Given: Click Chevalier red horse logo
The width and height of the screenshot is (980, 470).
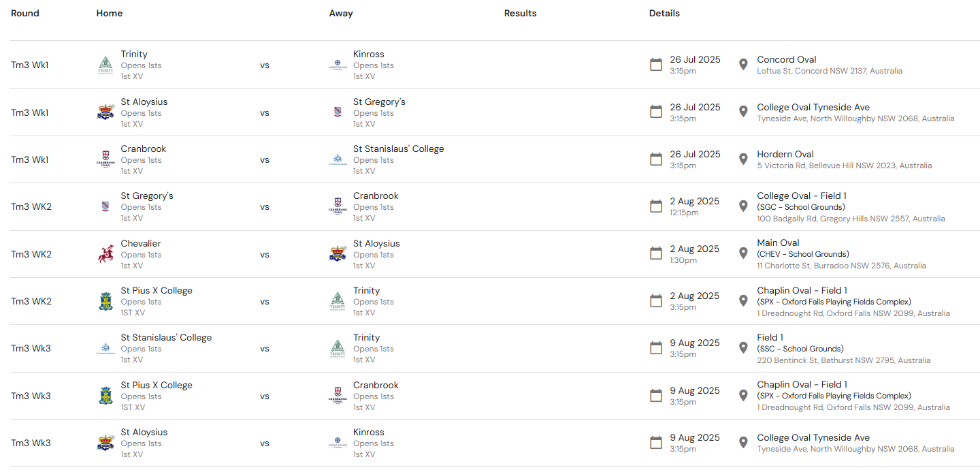Looking at the screenshot, I should point(105,255).
